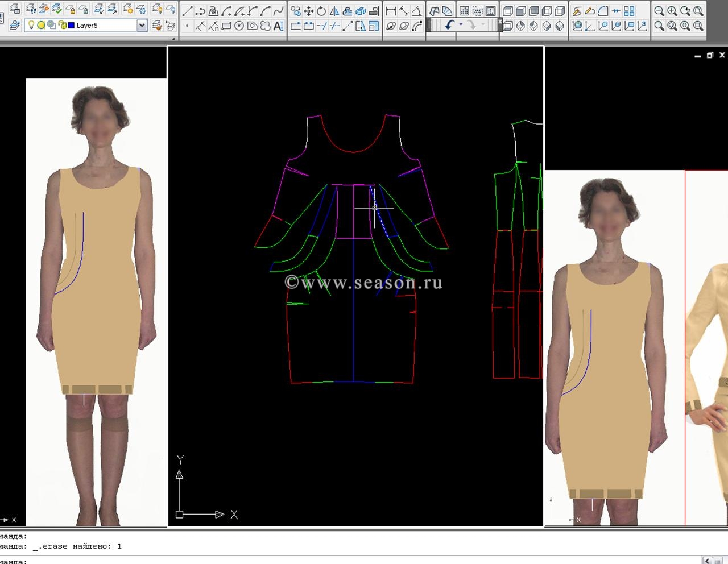
Task: Toggle Layer5 lock padlock icon
Action: click(63, 26)
